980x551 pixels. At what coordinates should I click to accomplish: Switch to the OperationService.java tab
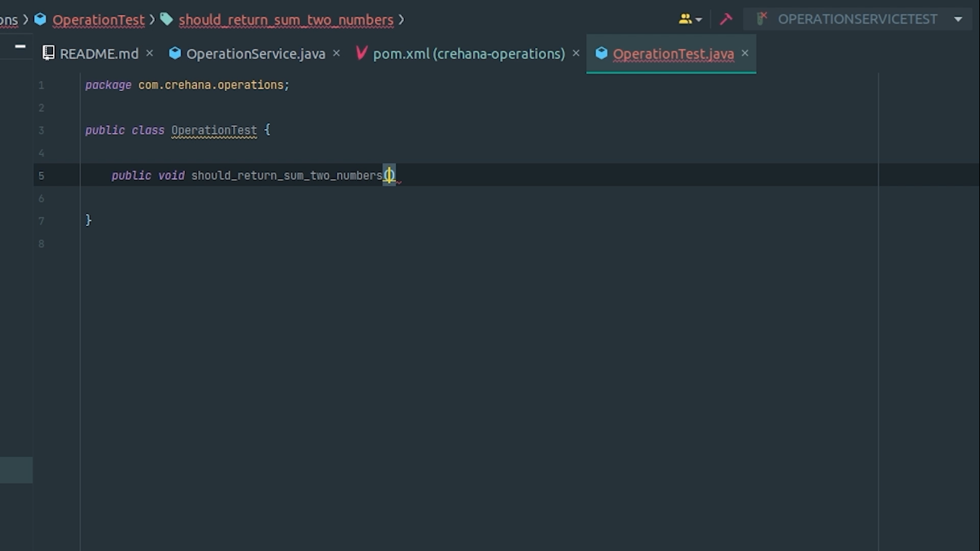[x=255, y=54]
